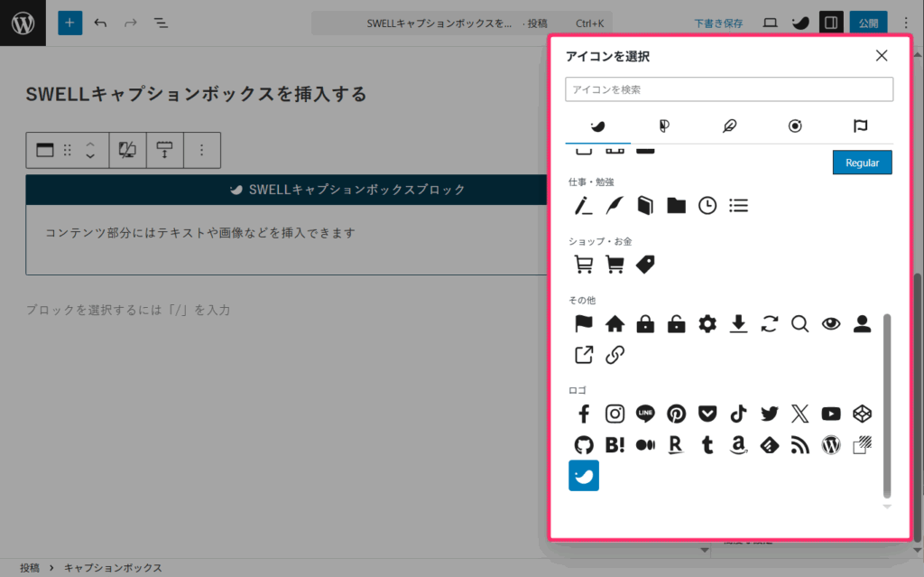Pick the Instagram logo icon
The height and width of the screenshot is (577, 924).
tap(614, 414)
